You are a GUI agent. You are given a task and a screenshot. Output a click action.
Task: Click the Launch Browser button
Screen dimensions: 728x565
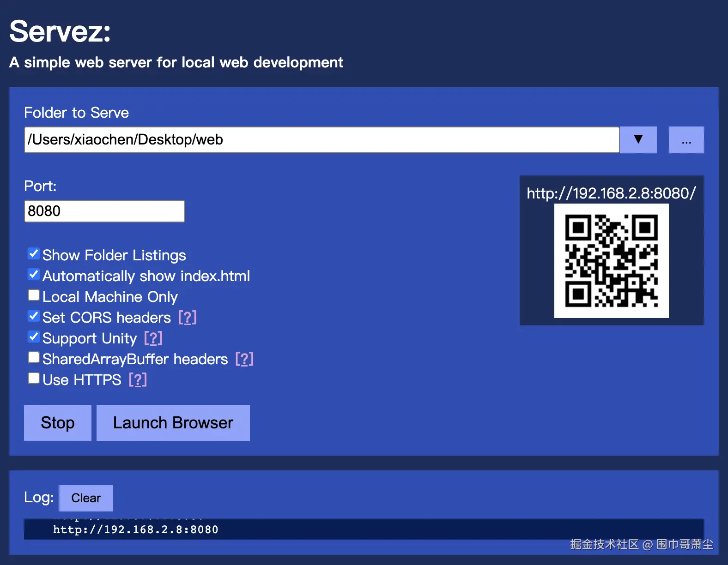click(x=173, y=423)
